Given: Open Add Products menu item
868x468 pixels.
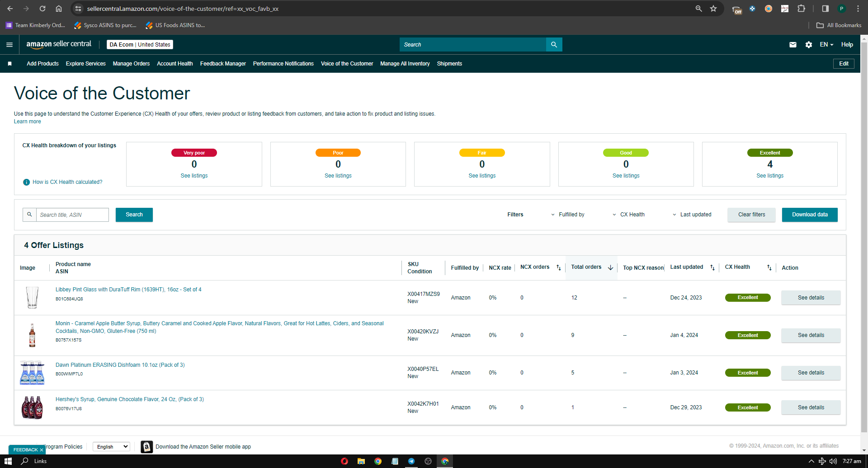Looking at the screenshot, I should (42, 64).
